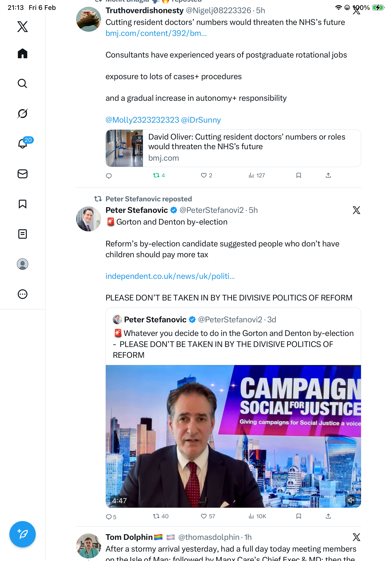Open the Grok menu on Tom Dolphin's post
Viewport: 392px width, 561px height.
[356, 537]
